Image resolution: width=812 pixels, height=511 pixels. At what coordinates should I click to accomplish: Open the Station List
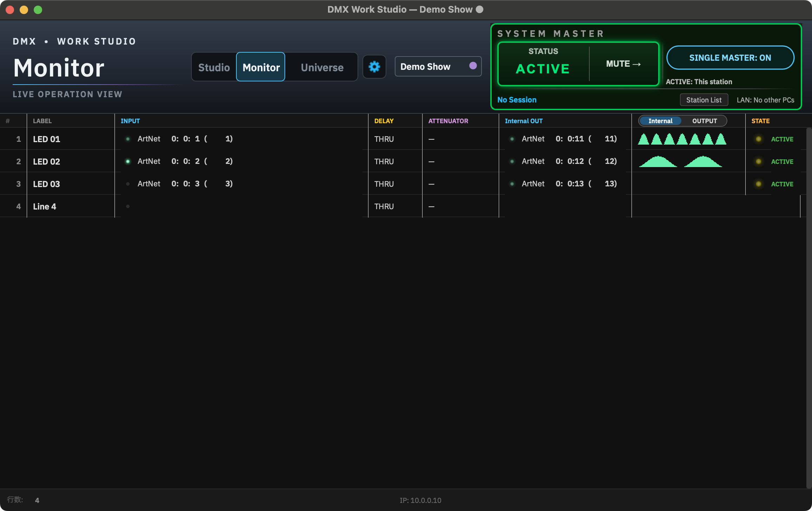point(704,100)
